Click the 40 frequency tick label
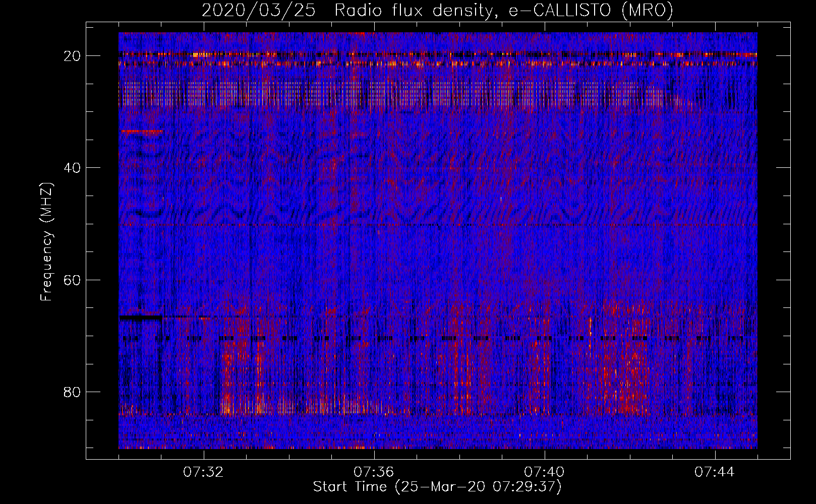816x504 pixels. click(72, 167)
